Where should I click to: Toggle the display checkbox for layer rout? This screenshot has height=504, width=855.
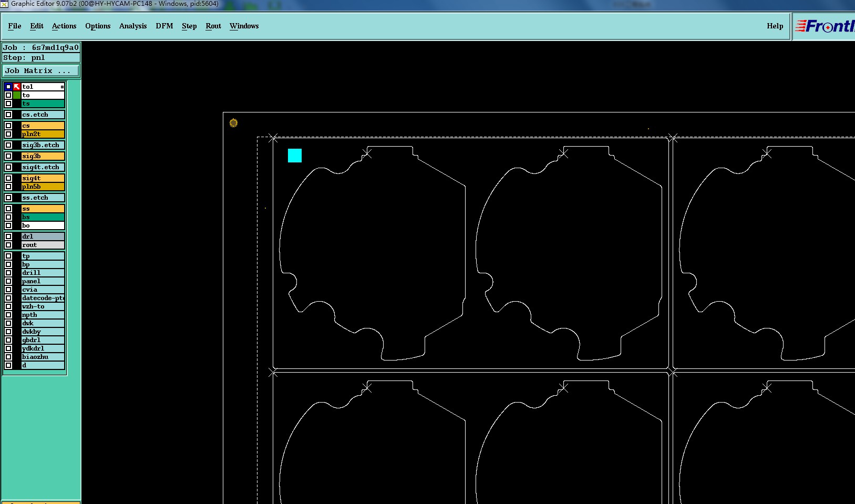[x=8, y=245]
